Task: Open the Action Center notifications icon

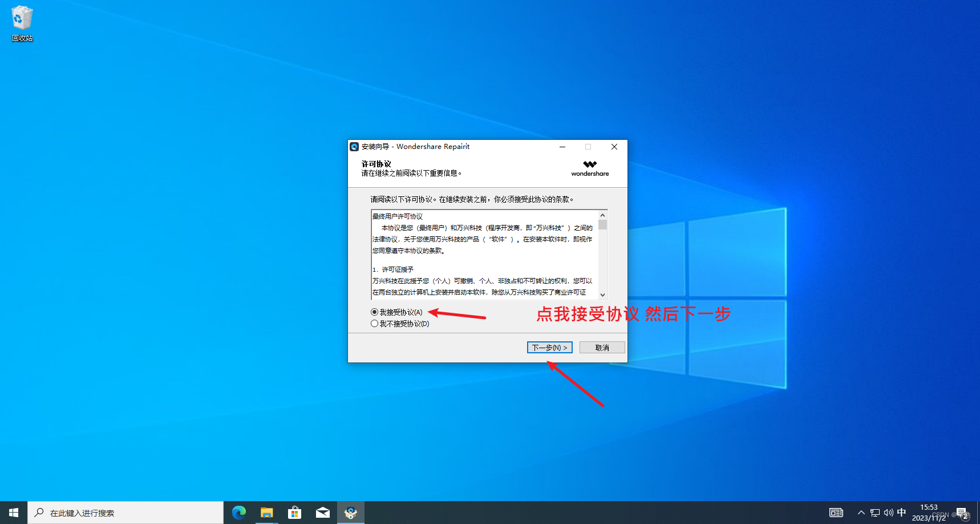Action: (x=962, y=513)
